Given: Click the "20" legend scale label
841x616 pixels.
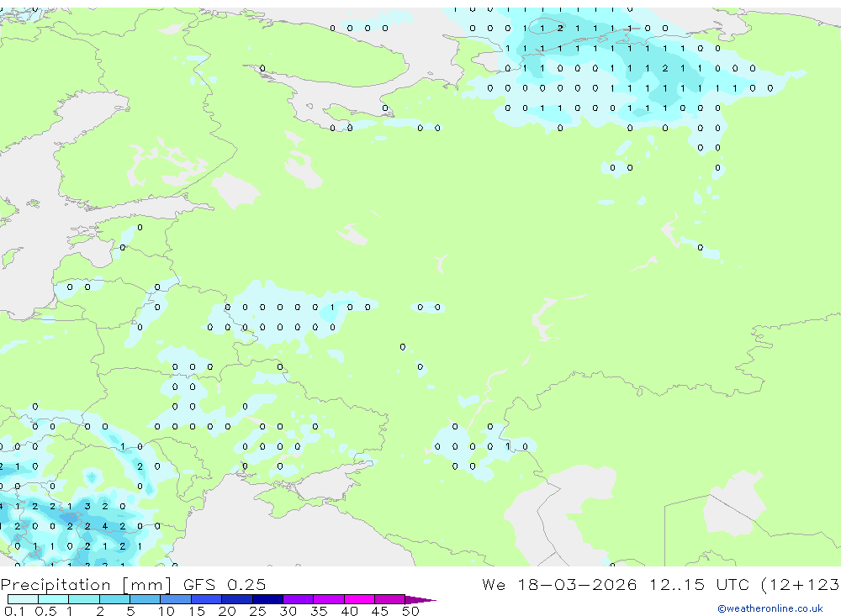Looking at the screenshot, I should coord(227,611).
